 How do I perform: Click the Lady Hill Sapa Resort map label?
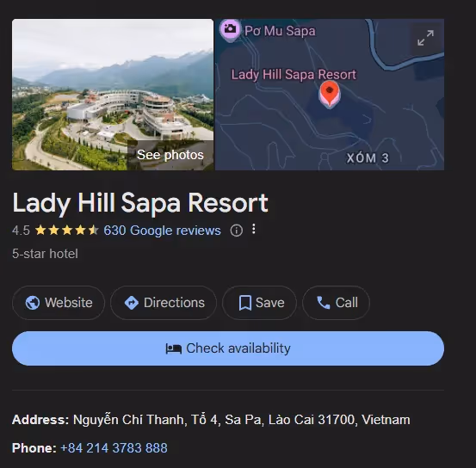294,75
